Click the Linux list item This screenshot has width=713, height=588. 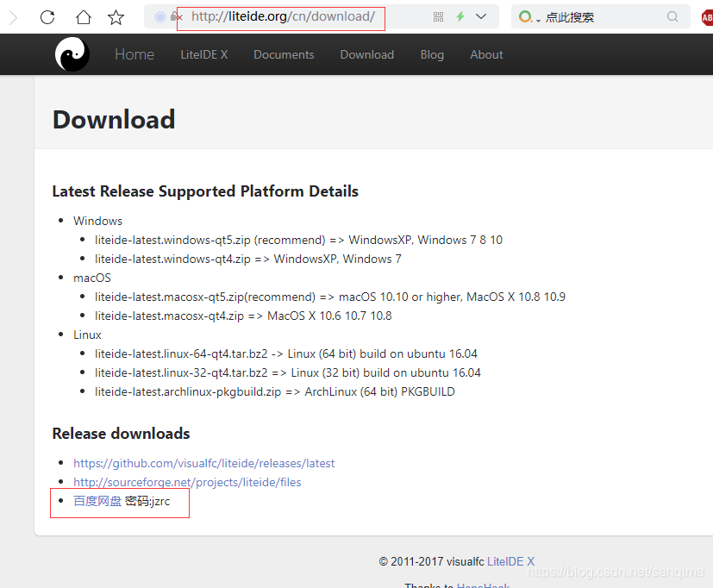(x=87, y=335)
